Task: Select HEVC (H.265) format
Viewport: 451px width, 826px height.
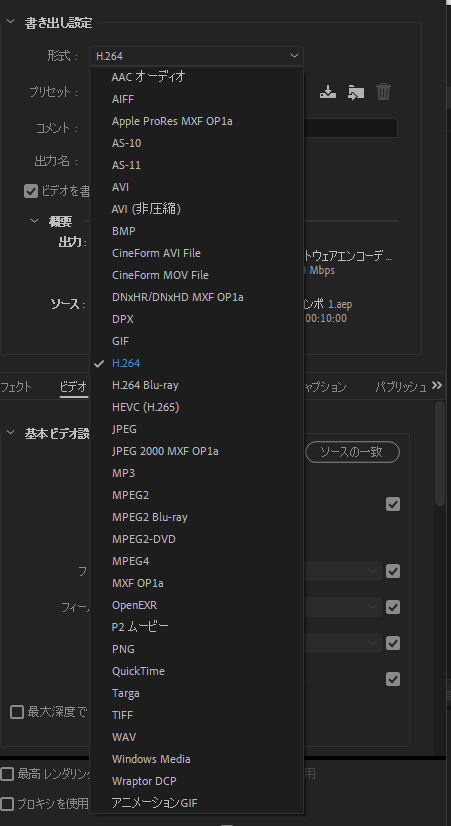Action: coord(196,407)
